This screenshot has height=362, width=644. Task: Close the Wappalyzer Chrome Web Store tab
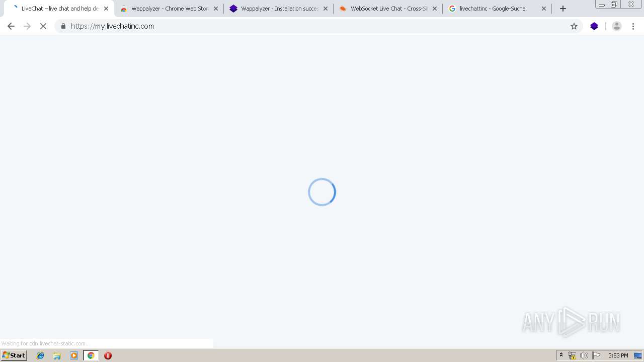(216, 9)
